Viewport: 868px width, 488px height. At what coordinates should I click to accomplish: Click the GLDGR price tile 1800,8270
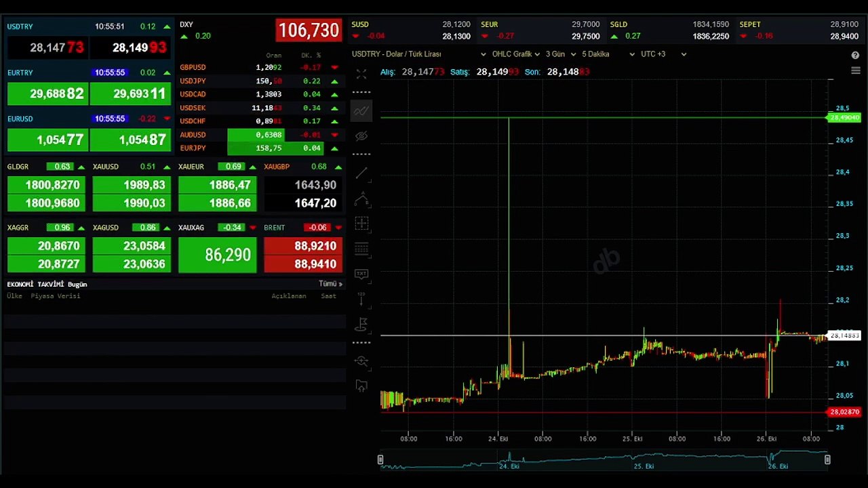coord(47,185)
